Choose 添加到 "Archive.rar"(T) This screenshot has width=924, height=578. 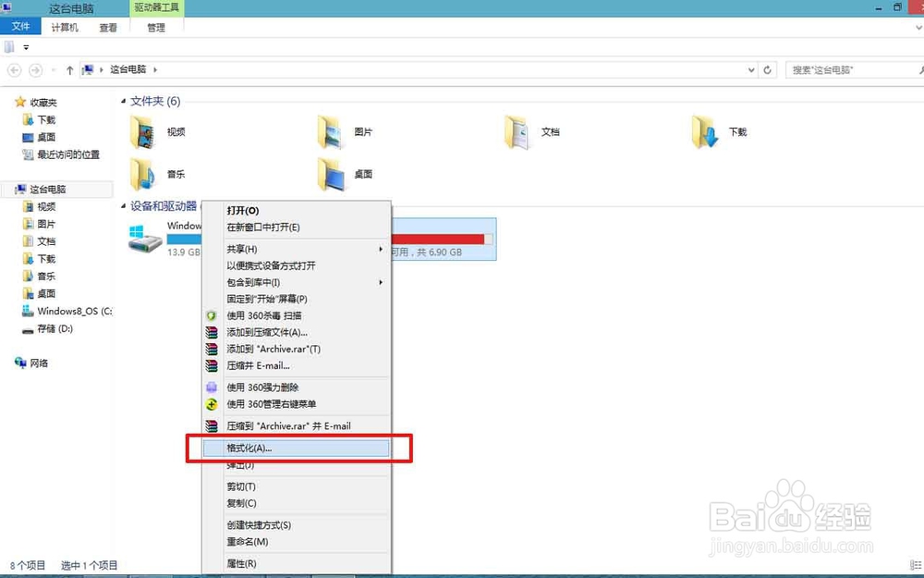(296, 350)
